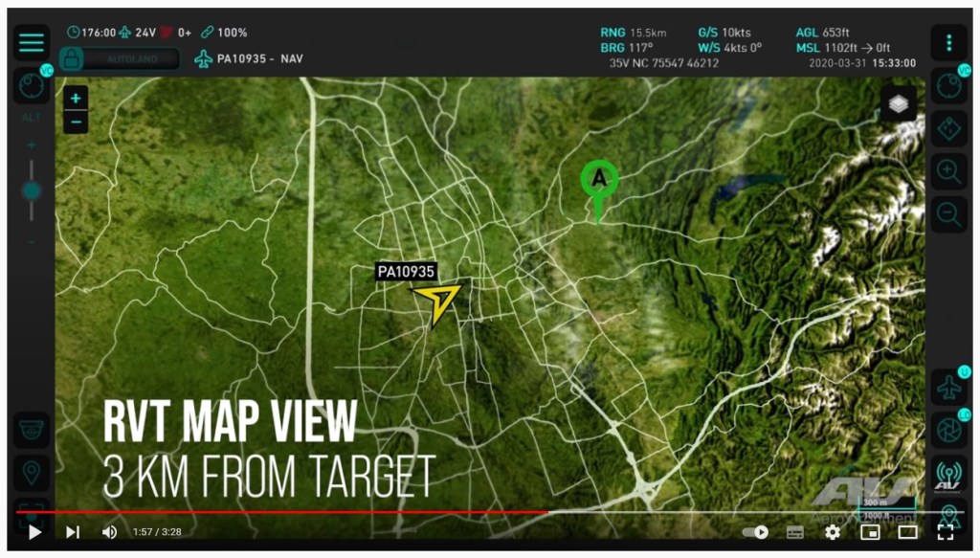The image size is (980, 558).
Task: Zoom in with the map plus button
Action: click(76, 99)
